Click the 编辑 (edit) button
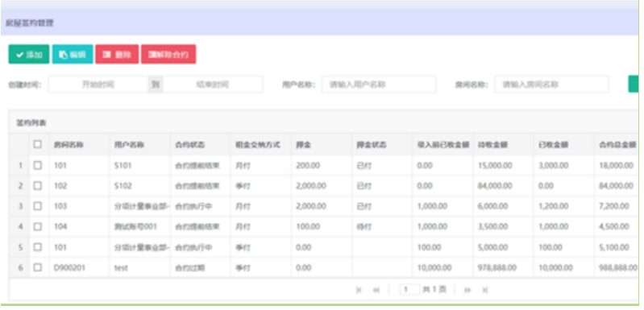This screenshot has height=310, width=644. click(73, 55)
